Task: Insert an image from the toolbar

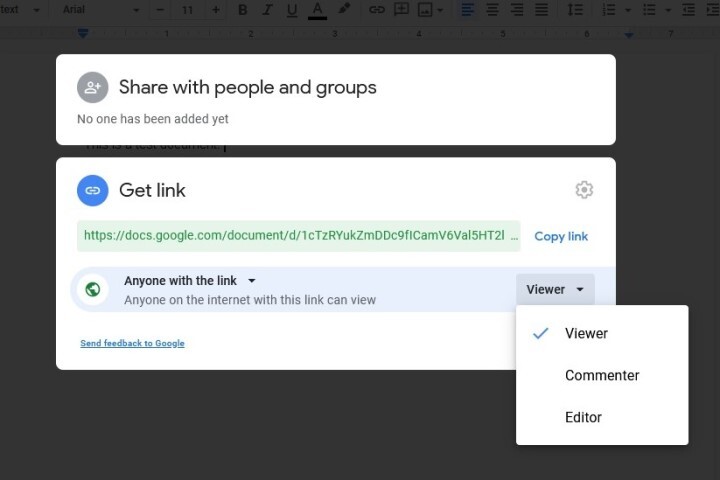Action: click(x=425, y=10)
